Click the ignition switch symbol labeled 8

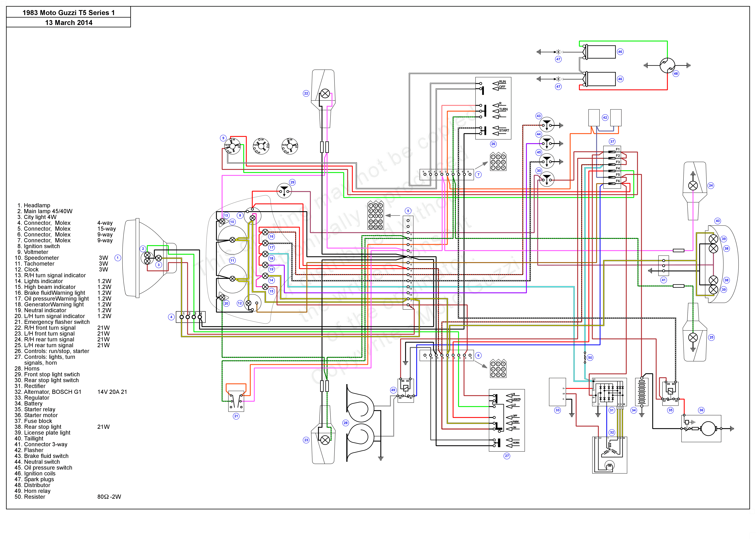(x=253, y=216)
